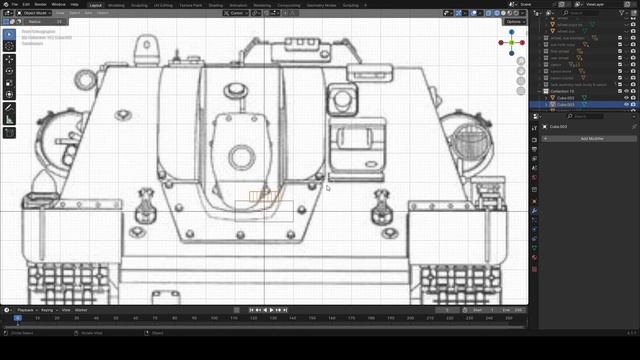This screenshot has width=640, height=360.
Task: Open the Material properties tab
Action: click(534, 258)
